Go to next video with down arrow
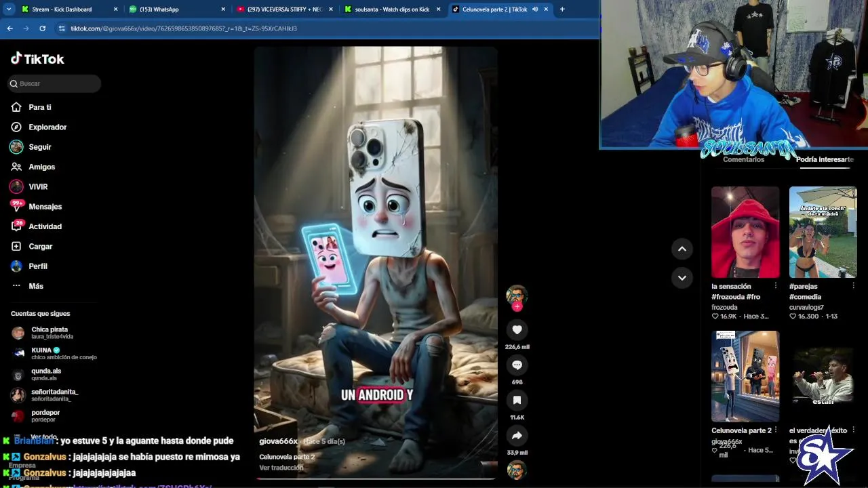Viewport: 868px width, 488px height. pos(682,277)
